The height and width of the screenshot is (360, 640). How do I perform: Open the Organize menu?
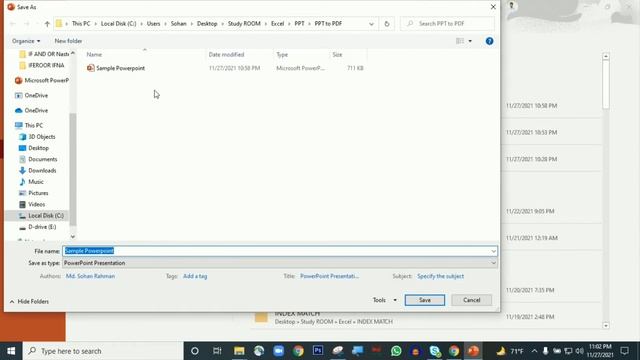[x=26, y=41]
